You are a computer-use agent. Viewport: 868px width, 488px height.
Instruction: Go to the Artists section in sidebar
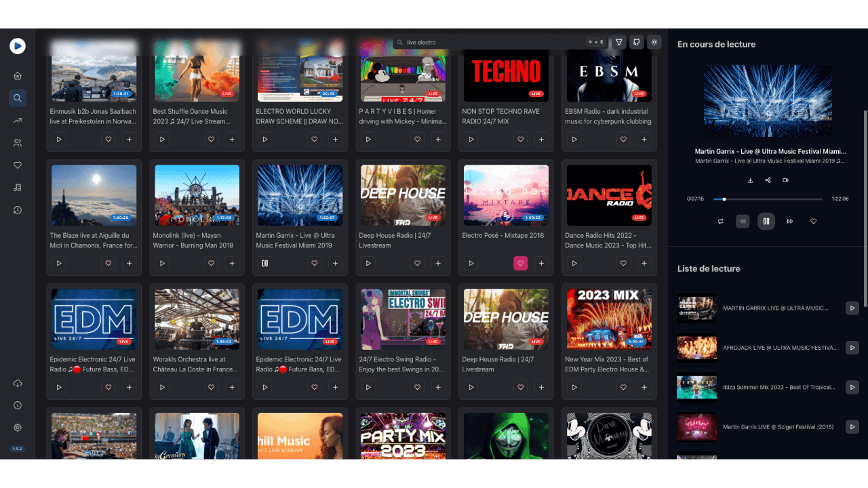(18, 143)
